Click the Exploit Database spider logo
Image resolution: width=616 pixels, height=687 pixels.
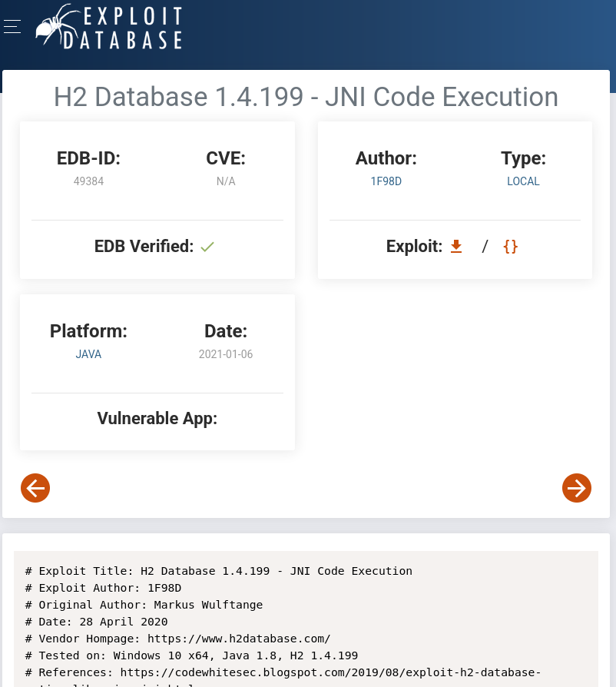pos(108,27)
